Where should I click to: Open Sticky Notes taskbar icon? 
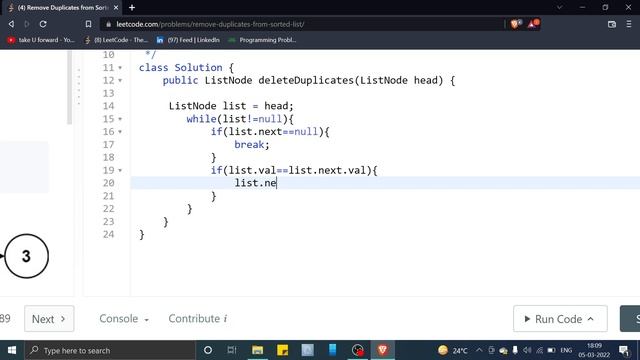282,350
